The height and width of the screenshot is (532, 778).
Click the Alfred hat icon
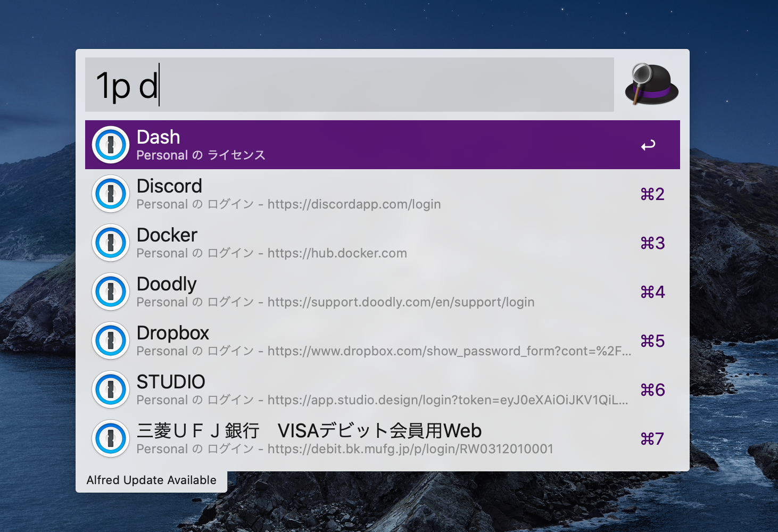pos(651,84)
